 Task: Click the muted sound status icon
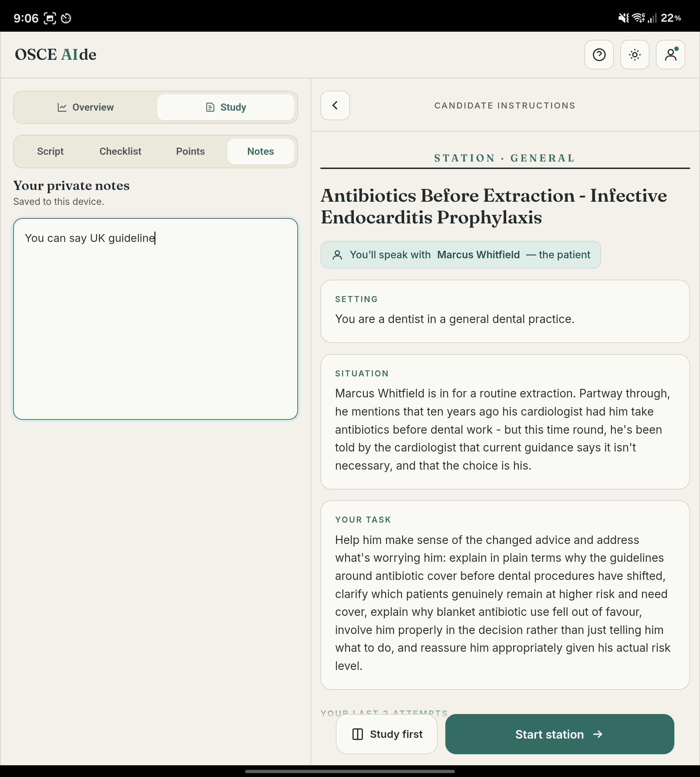click(x=624, y=18)
